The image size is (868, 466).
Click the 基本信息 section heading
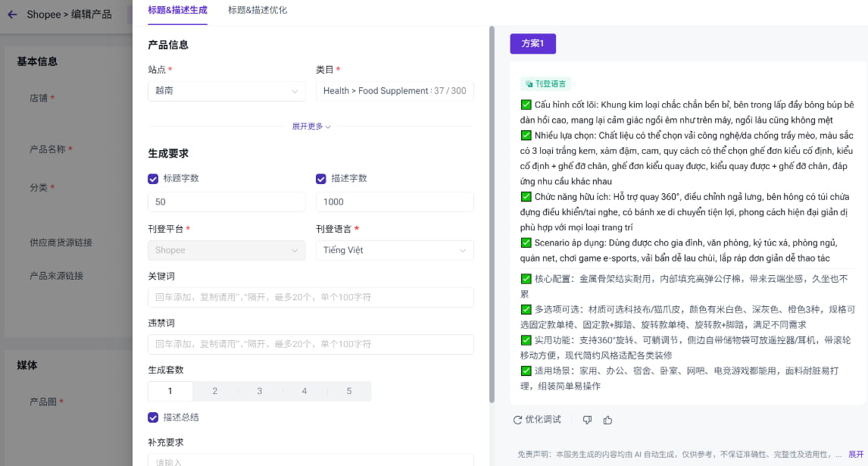tap(37, 61)
